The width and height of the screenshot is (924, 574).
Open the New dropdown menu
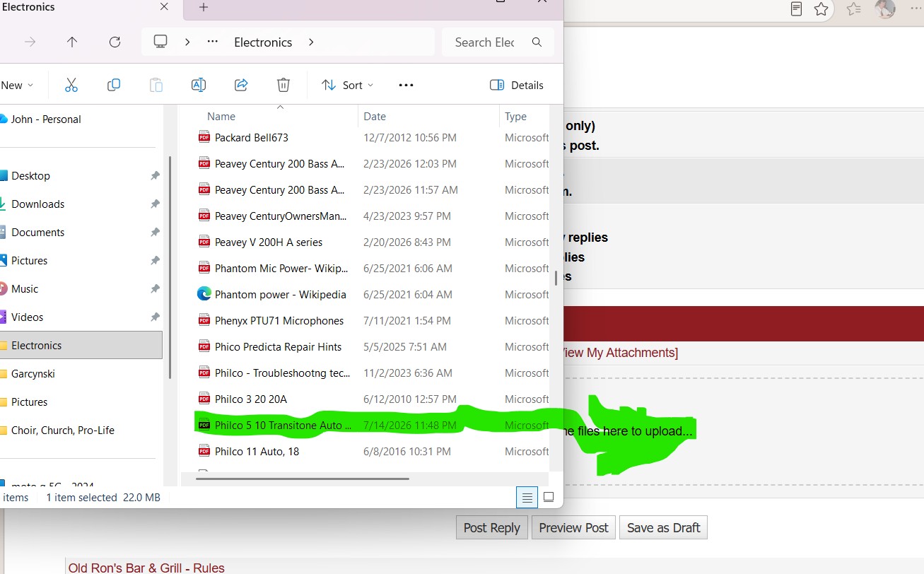[x=17, y=85]
